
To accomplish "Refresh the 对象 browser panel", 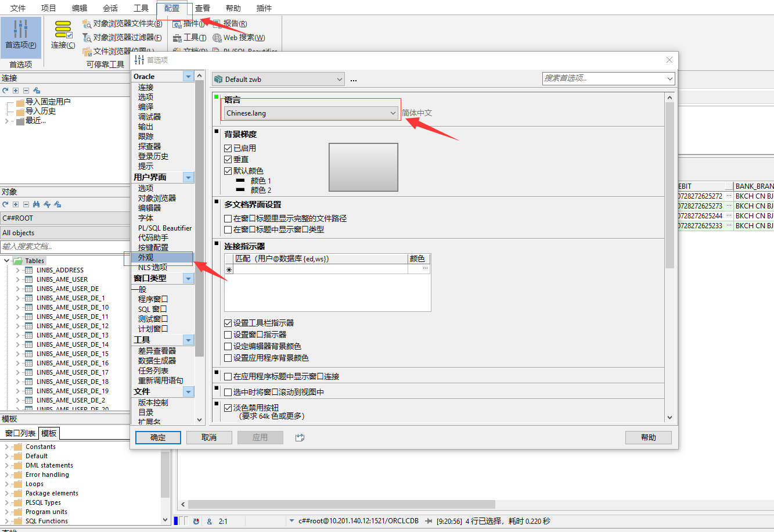I will [5, 204].
